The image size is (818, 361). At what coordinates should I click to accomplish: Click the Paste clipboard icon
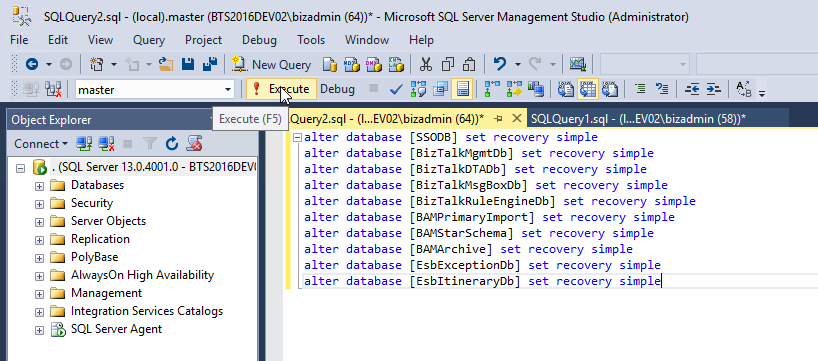469,65
